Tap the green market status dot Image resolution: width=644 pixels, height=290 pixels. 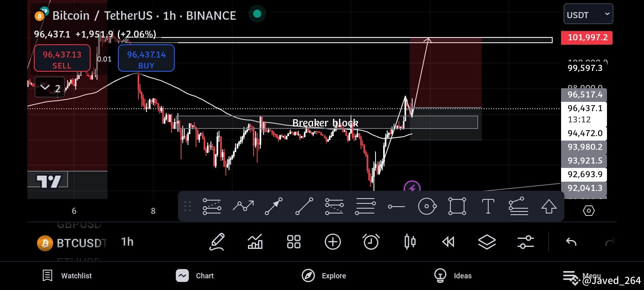click(257, 14)
